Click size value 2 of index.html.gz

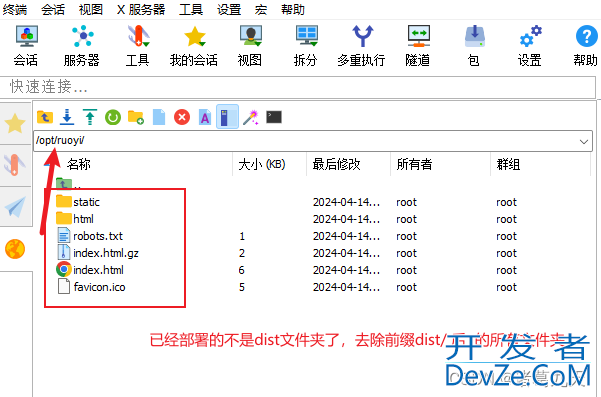coord(241,253)
